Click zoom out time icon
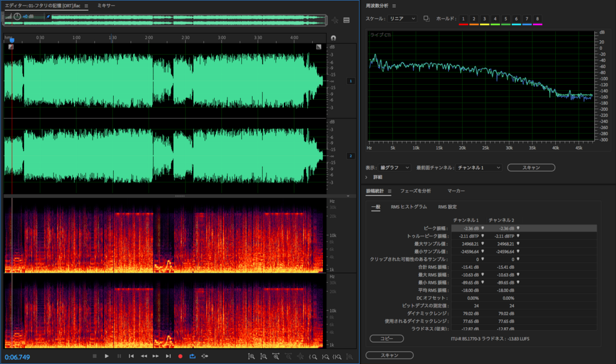 (x=288, y=357)
